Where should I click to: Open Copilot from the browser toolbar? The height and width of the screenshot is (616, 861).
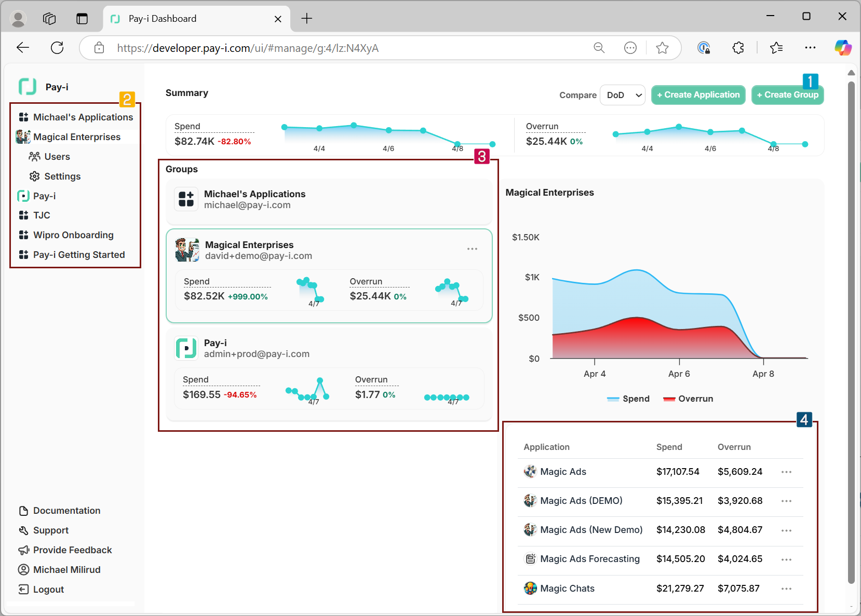point(842,48)
